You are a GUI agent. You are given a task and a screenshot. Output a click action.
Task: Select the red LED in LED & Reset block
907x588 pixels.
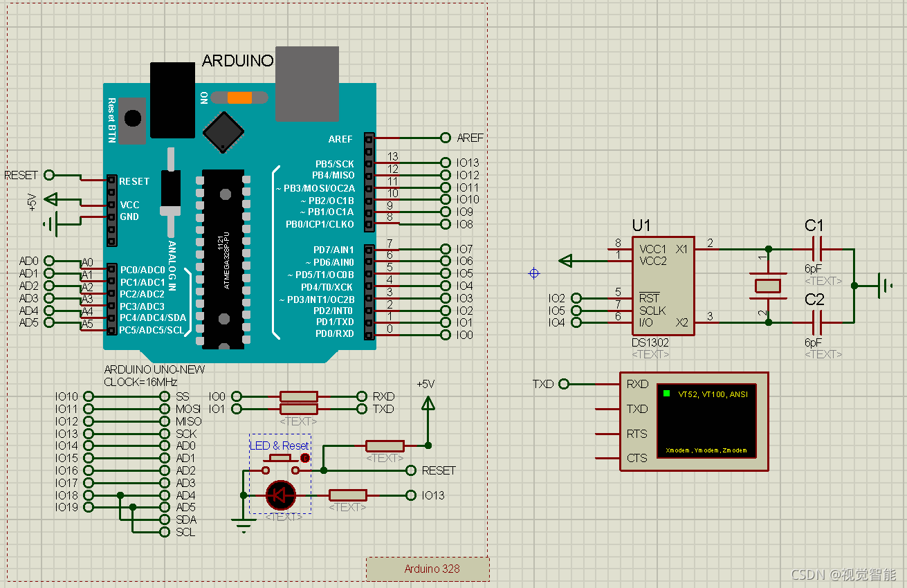tap(281, 495)
